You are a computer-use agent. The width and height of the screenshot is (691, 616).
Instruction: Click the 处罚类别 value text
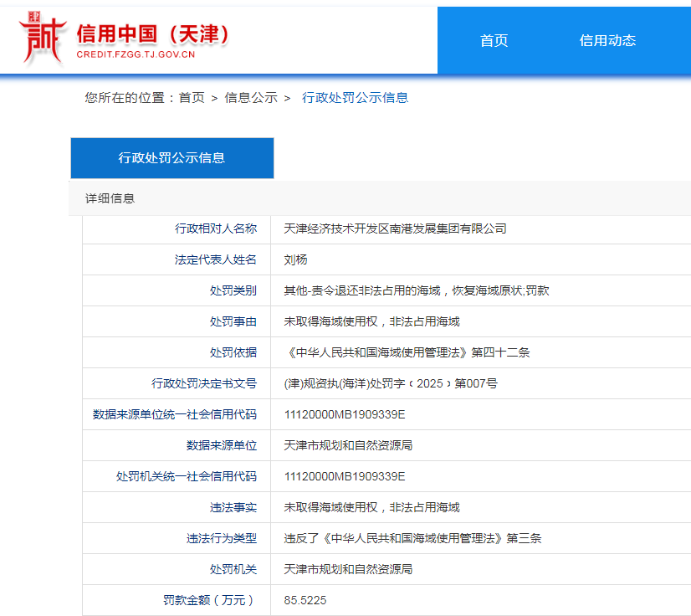tap(416, 290)
